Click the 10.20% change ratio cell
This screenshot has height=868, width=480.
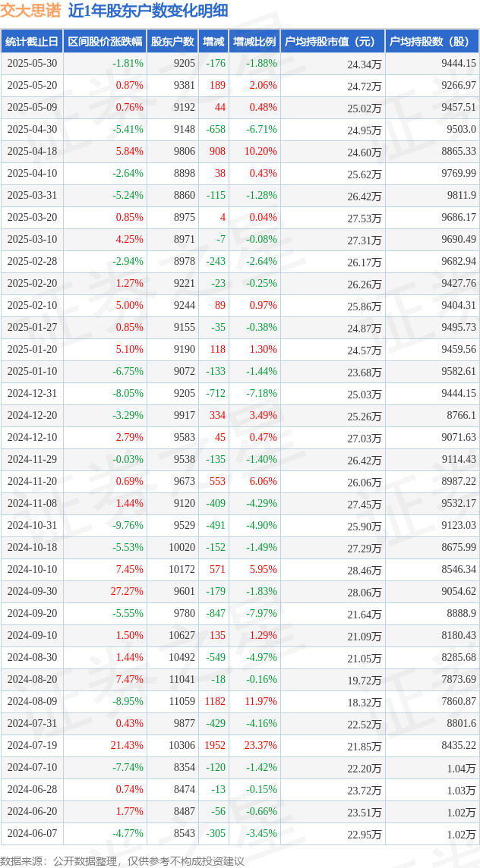click(x=261, y=151)
